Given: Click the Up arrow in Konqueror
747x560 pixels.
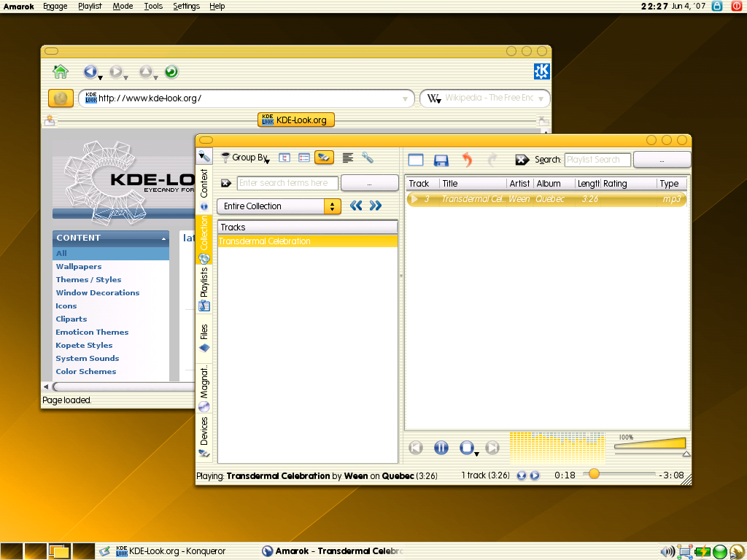Looking at the screenshot, I should coord(145,71).
